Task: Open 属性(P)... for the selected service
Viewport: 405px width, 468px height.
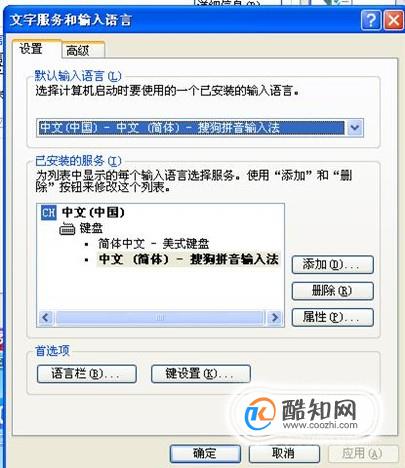Action: point(332,317)
